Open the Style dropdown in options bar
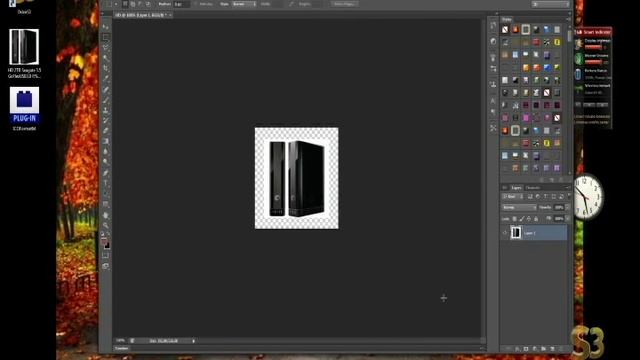 point(244,4)
